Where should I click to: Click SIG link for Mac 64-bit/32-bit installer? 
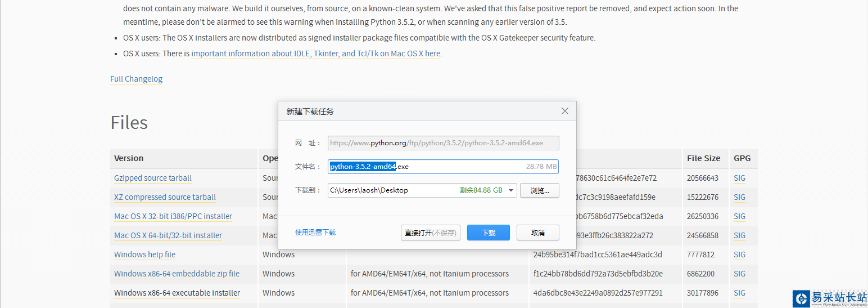739,235
